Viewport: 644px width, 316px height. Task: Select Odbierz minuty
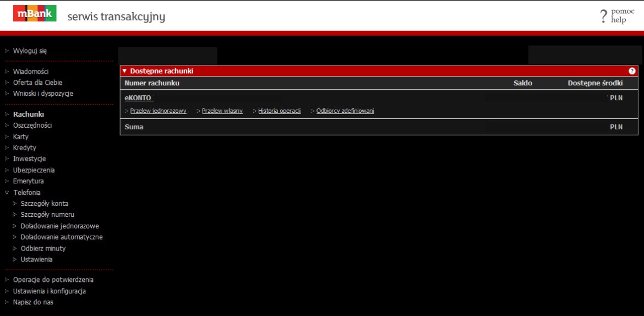(x=43, y=249)
